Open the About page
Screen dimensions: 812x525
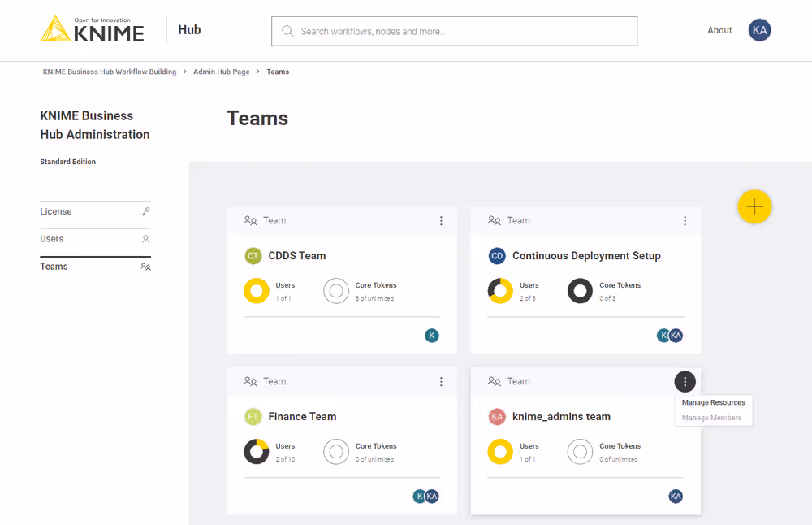(x=719, y=30)
